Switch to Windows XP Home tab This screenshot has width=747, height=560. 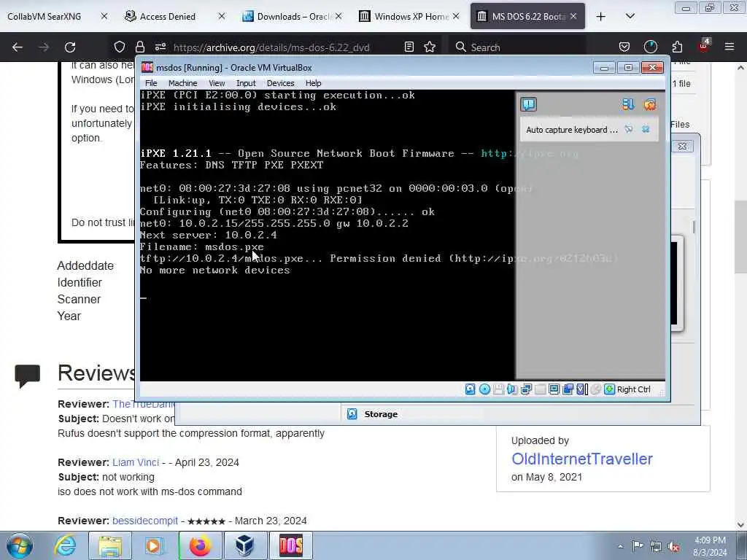pyautogui.click(x=410, y=17)
